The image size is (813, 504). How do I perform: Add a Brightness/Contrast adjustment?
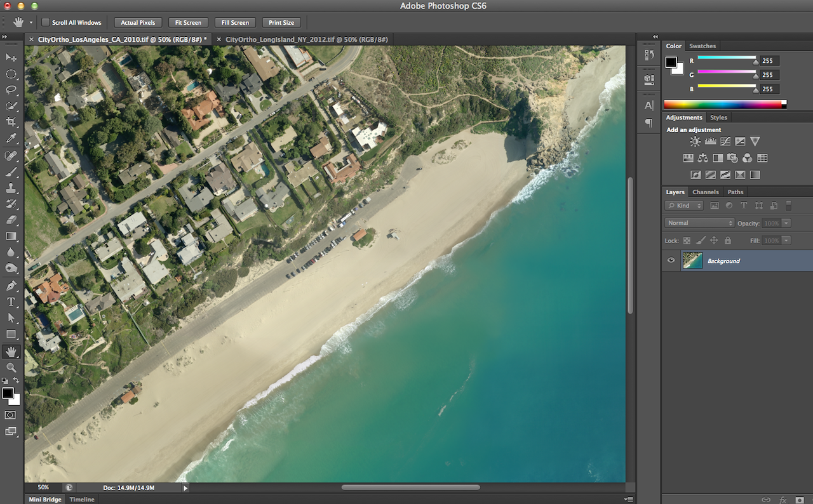695,142
